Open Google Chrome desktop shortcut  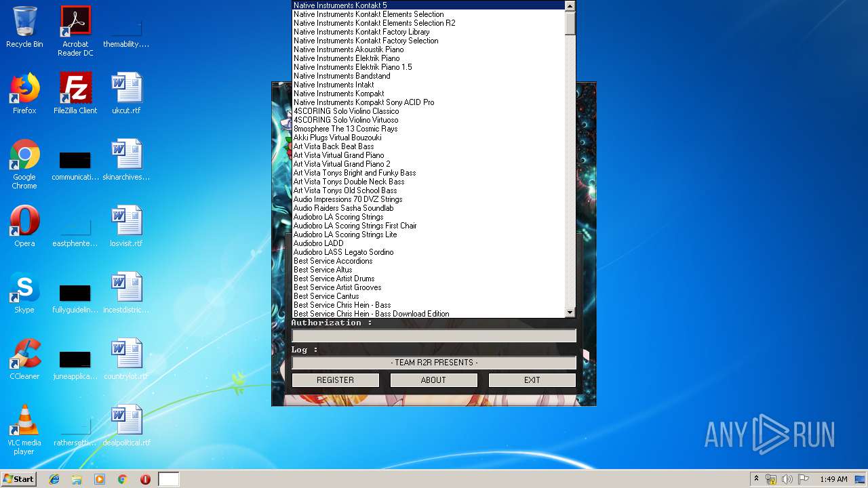(x=24, y=164)
